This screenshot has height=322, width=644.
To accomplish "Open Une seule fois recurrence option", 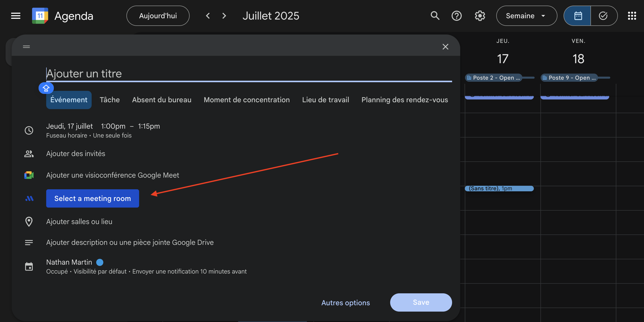I will pos(112,135).
